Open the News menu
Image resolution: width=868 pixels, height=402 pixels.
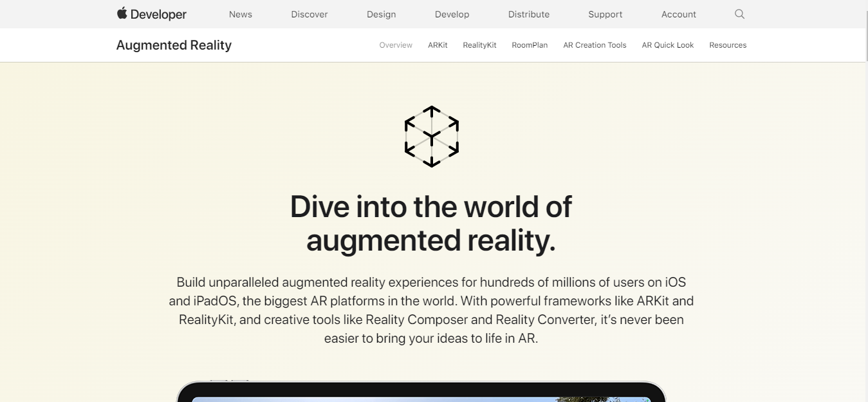pyautogui.click(x=241, y=14)
